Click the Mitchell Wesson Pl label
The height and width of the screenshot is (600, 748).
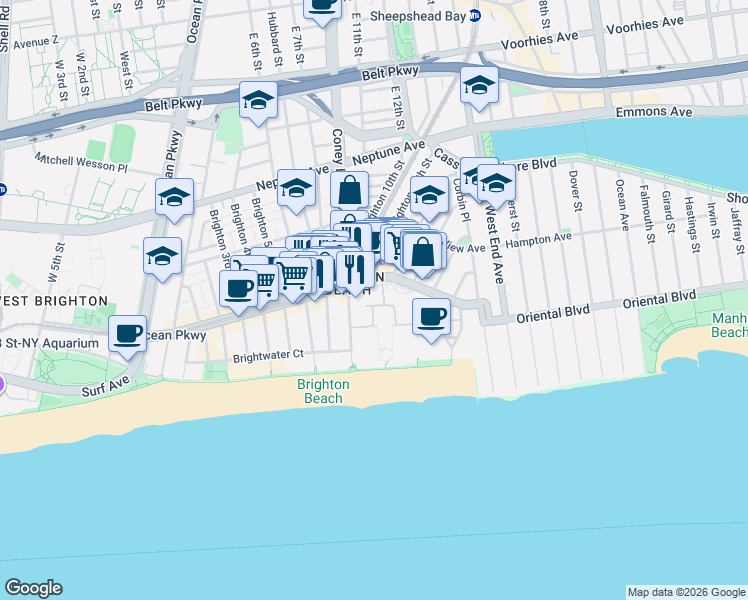point(82,163)
